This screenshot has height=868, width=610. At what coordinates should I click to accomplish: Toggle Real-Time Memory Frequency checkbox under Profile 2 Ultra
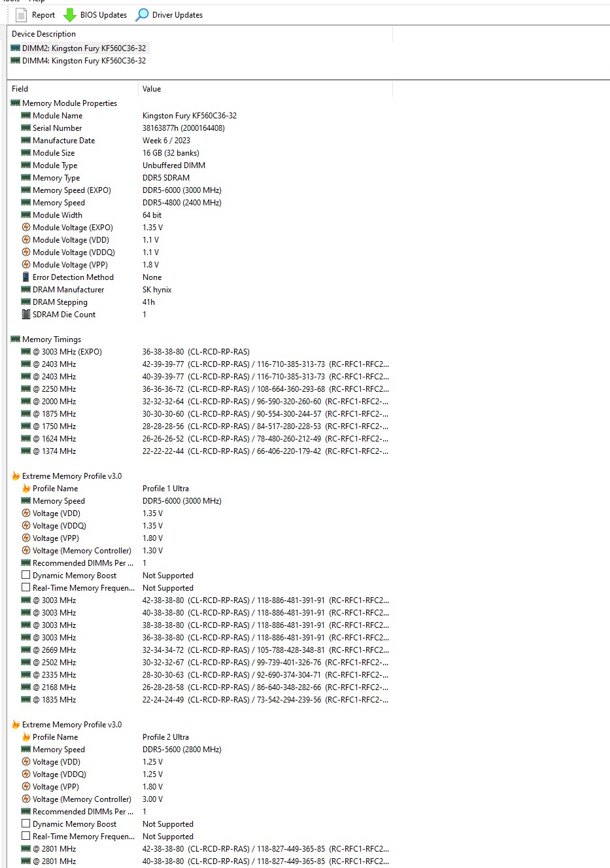(26, 836)
